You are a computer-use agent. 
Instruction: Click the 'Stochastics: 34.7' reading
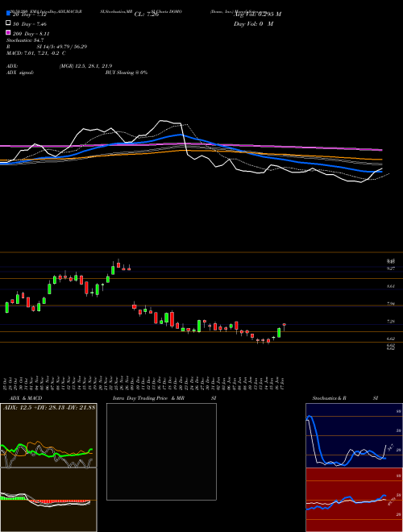click(25, 40)
